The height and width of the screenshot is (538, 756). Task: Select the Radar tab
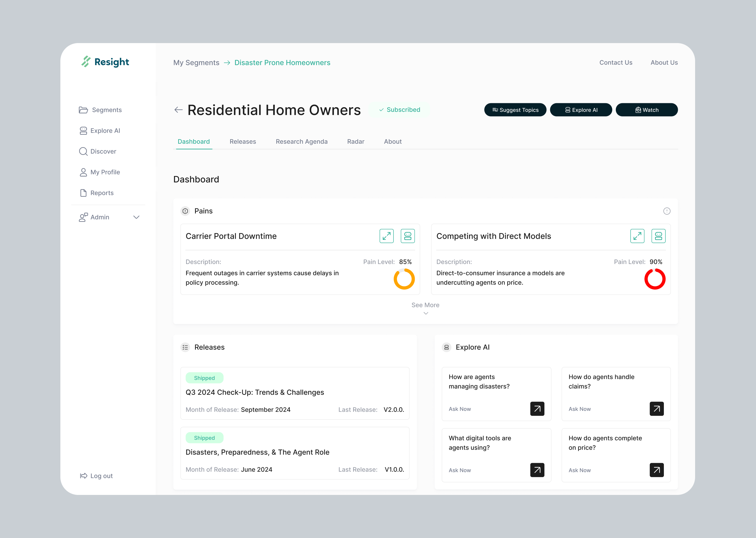point(355,141)
